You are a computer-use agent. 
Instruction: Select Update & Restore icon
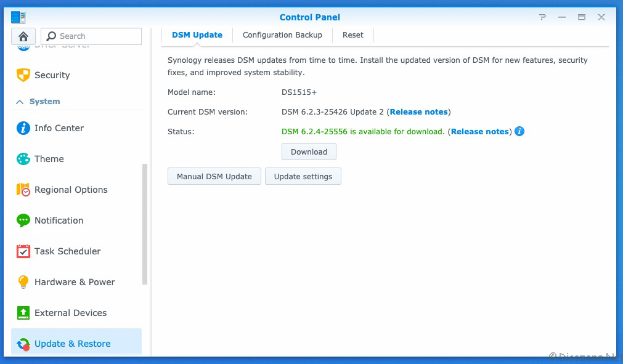23,344
